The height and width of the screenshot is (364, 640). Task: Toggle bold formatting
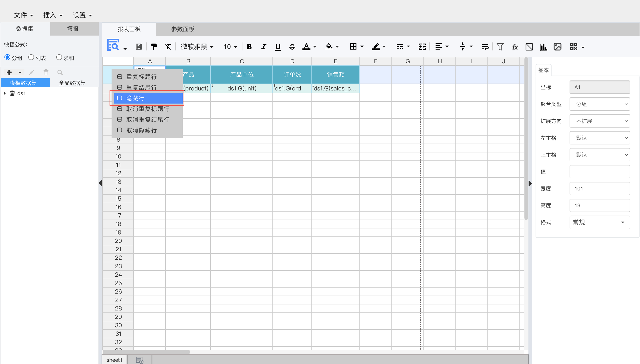(249, 47)
